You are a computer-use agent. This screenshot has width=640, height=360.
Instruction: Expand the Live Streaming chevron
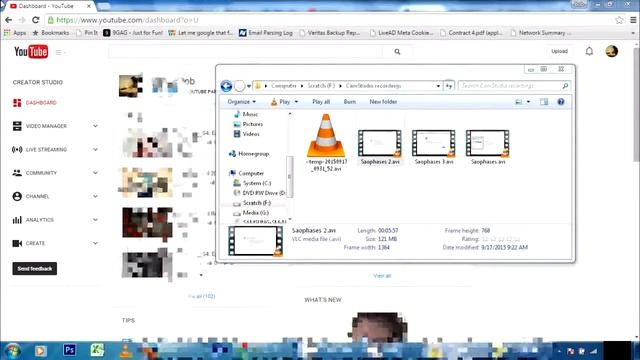click(x=95, y=150)
